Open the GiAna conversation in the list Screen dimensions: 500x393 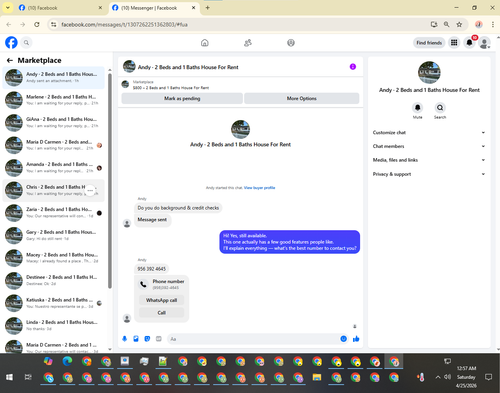point(54,122)
